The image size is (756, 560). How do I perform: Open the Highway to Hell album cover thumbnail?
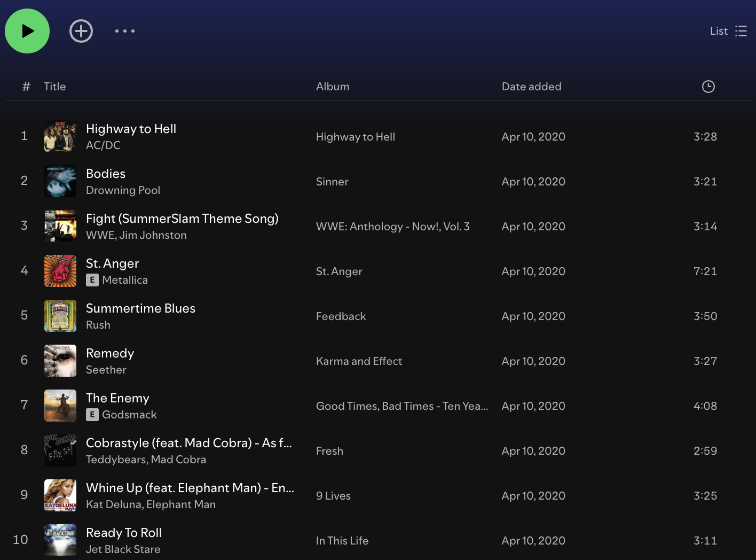pos(60,136)
